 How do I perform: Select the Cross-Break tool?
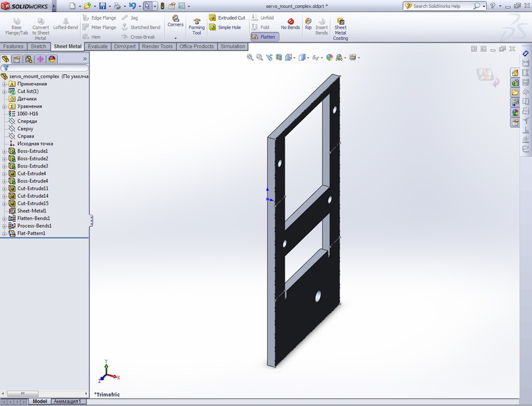[138, 37]
